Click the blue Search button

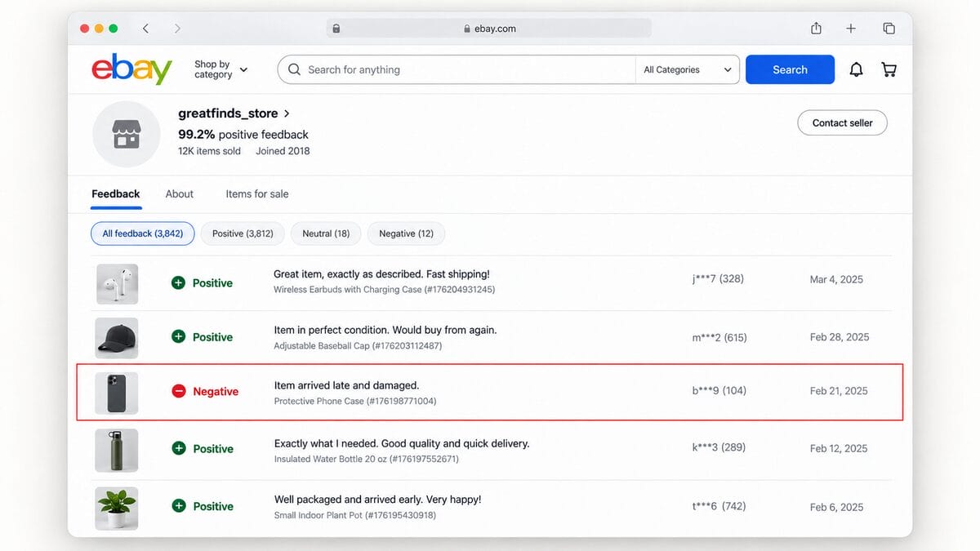790,69
